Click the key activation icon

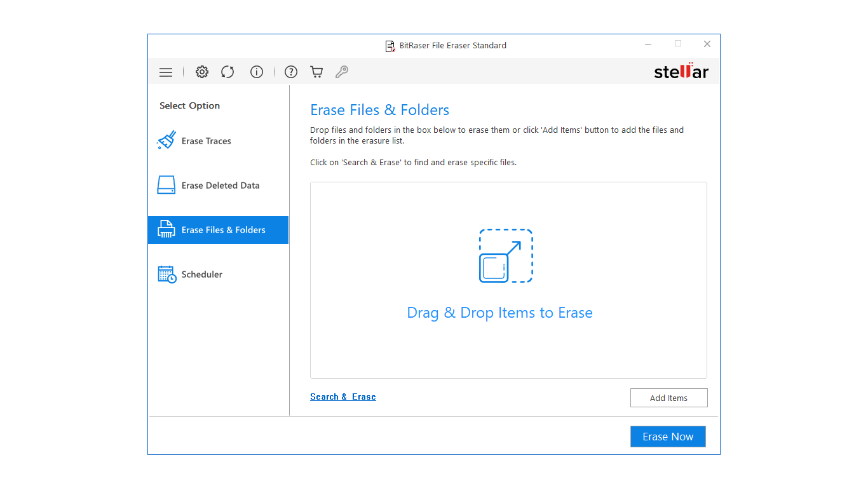pyautogui.click(x=342, y=72)
